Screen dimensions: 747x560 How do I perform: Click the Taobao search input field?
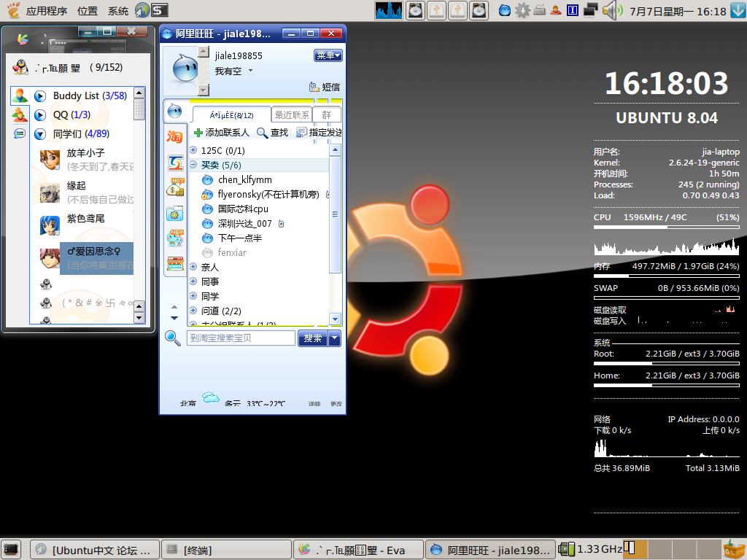pos(241,338)
